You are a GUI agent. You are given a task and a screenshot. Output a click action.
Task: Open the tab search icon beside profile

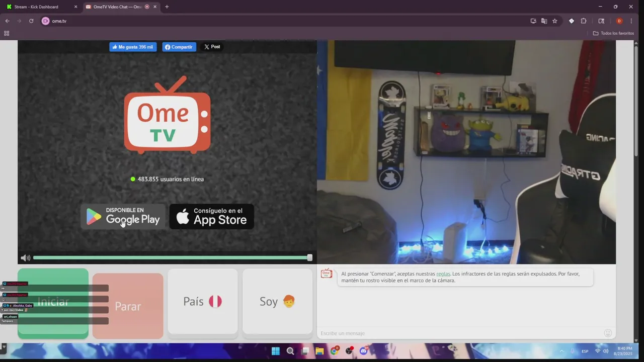[601, 21]
